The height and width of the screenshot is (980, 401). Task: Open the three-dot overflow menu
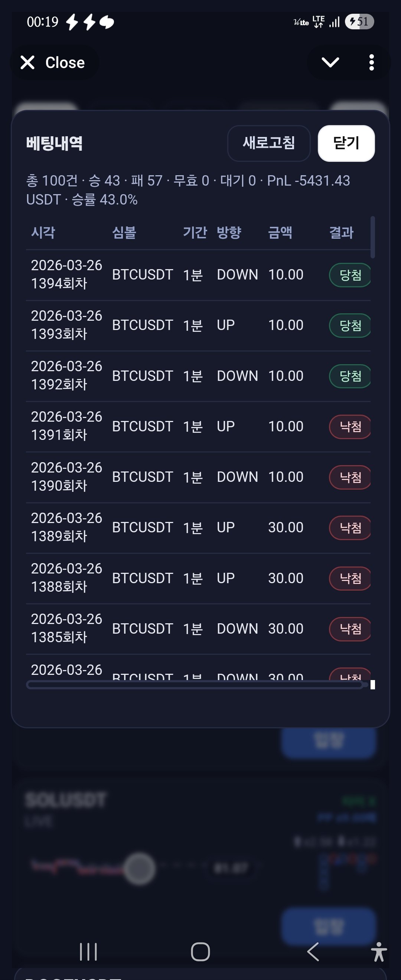coord(371,62)
